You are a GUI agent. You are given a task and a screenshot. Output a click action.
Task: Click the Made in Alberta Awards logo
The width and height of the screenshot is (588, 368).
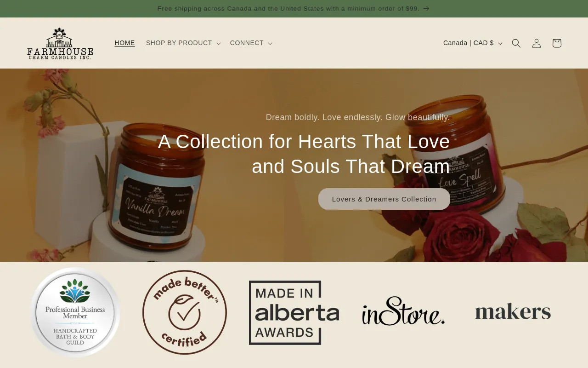pos(294,312)
